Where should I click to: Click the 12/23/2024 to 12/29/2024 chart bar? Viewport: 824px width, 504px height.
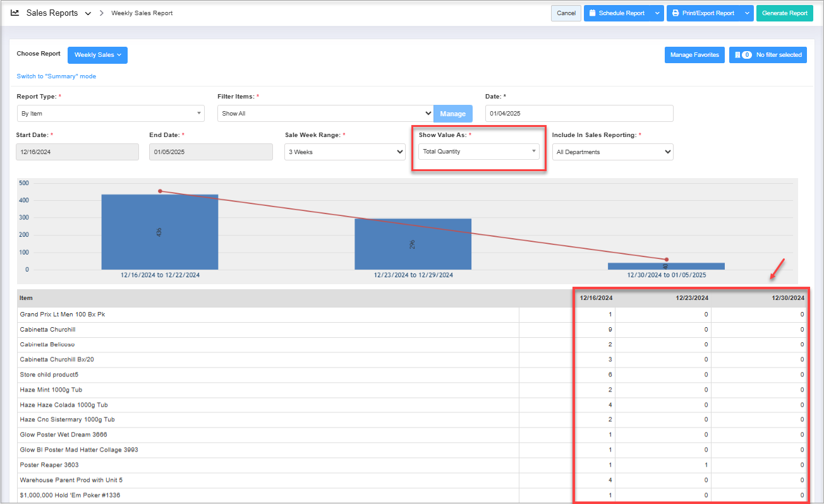click(x=413, y=244)
